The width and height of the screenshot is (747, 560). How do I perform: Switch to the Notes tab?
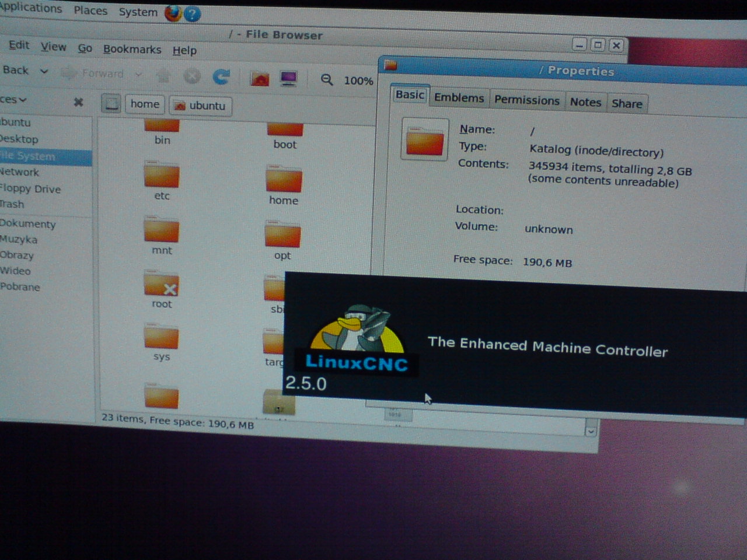585,102
